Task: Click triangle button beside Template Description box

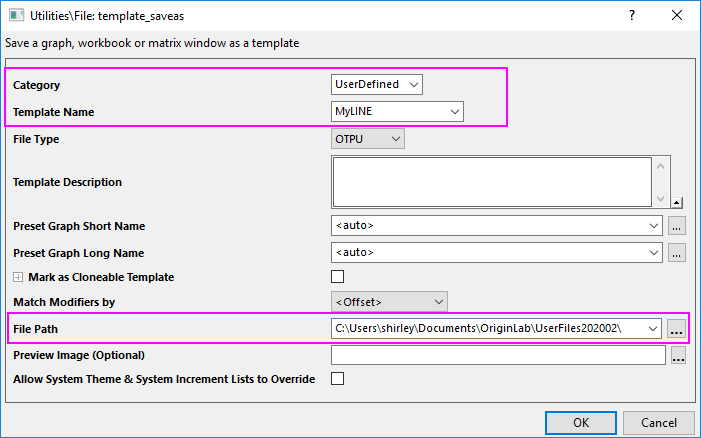Action: [677, 201]
